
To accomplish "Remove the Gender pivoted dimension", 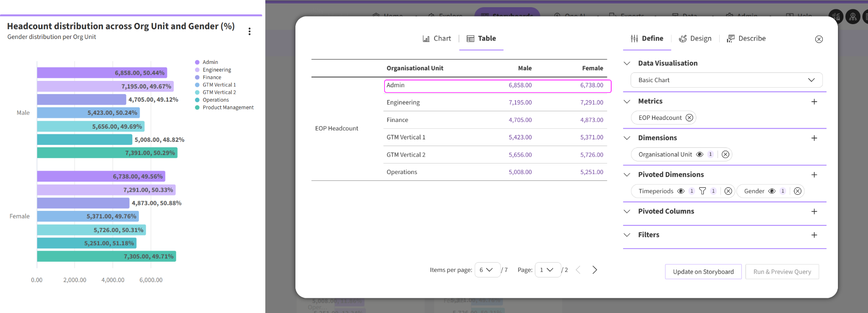I will coord(798,191).
